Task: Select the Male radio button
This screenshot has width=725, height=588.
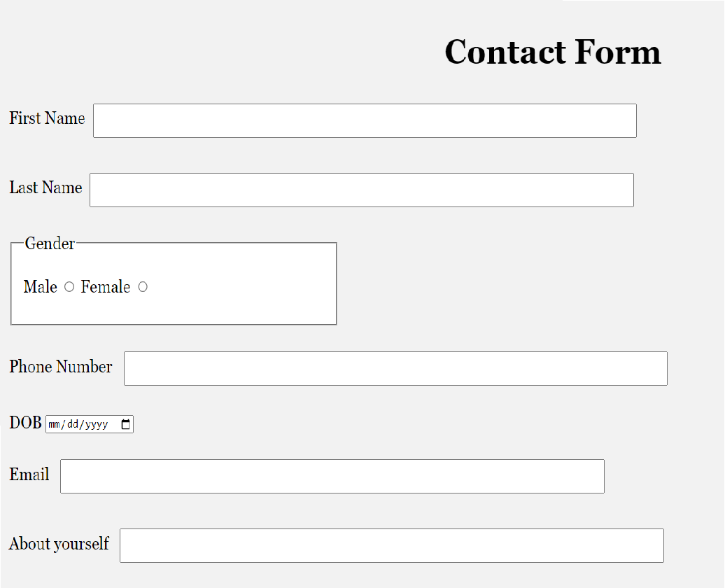Action: tap(69, 287)
